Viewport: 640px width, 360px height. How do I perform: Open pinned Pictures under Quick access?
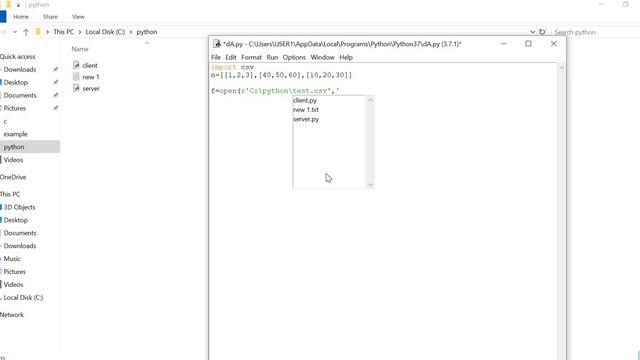[x=15, y=108]
